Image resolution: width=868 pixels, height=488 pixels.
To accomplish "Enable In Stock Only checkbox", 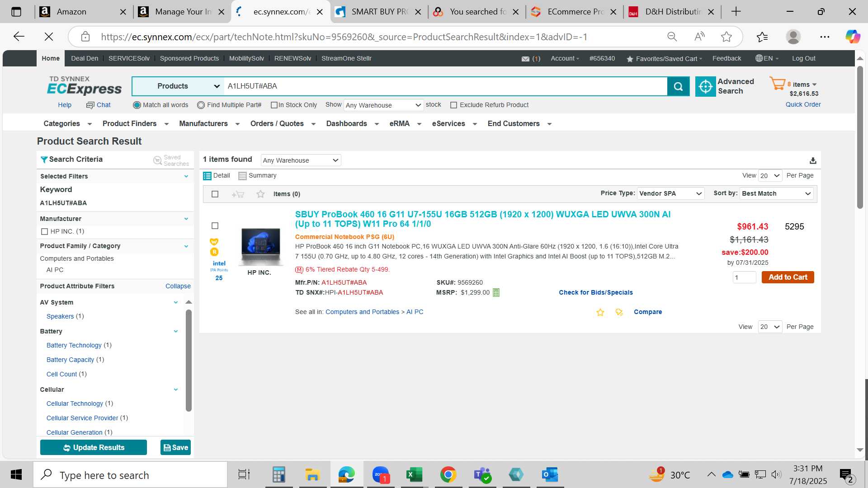I will pos(274,105).
